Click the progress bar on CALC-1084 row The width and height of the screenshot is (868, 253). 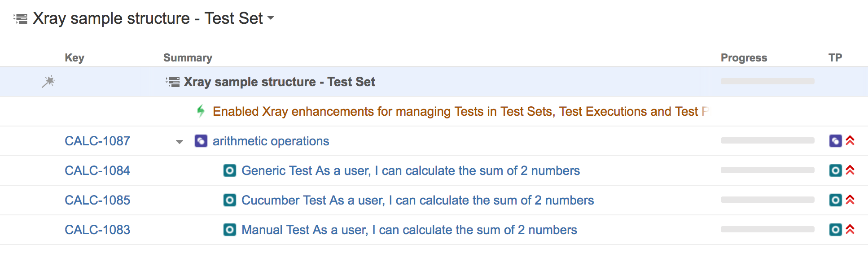tap(767, 170)
